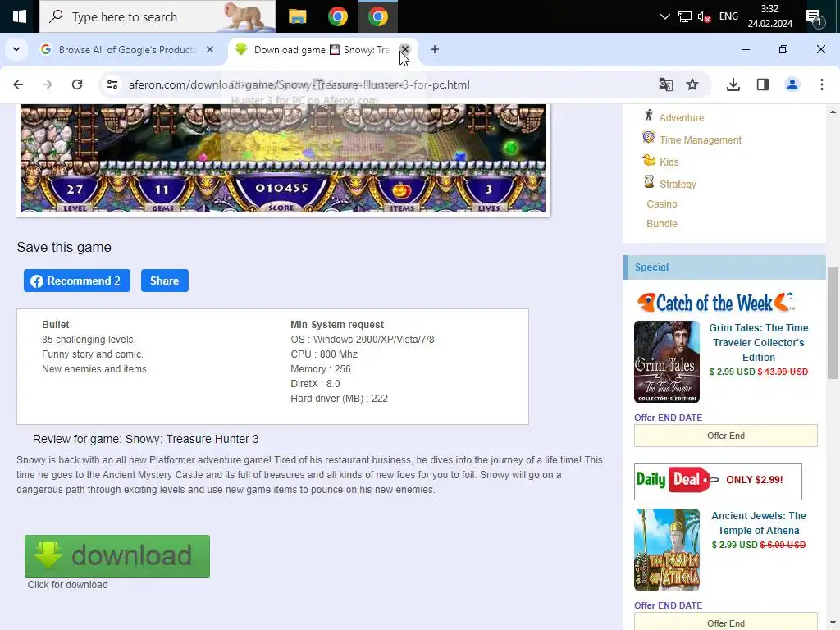Image resolution: width=840 pixels, height=630 pixels.
Task: Click the green download button
Action: tap(117, 556)
